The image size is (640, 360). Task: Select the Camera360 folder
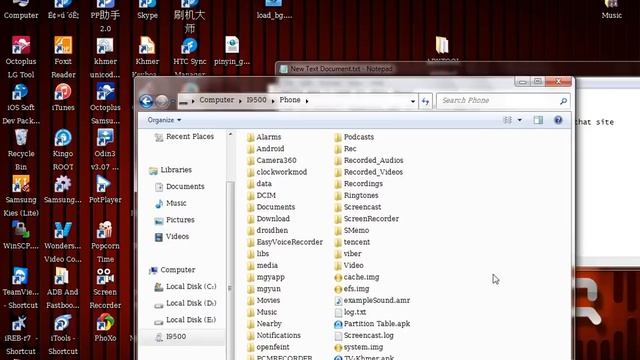pyautogui.click(x=272, y=160)
